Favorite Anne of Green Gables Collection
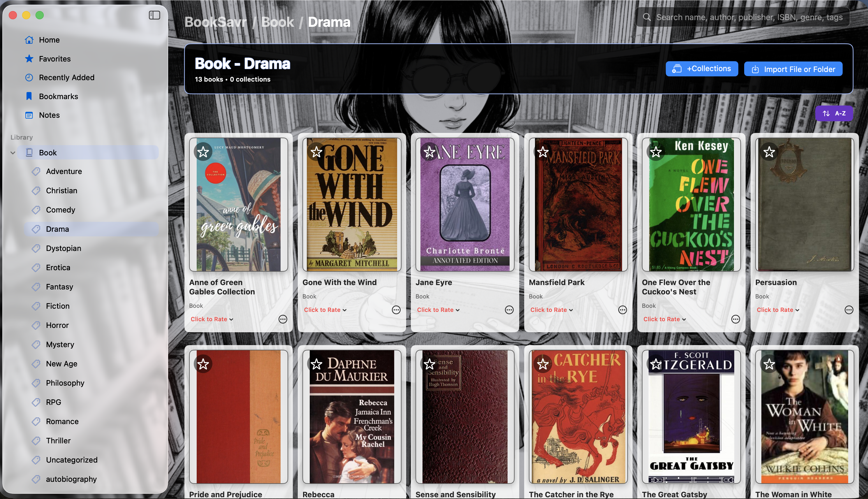Screen dimensions: 868x499 coord(203,152)
